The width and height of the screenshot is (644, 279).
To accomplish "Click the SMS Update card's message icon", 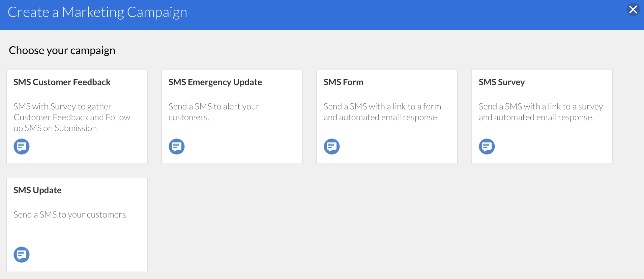I will [x=22, y=255].
